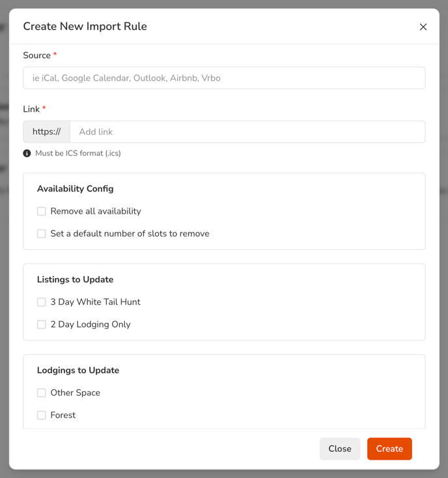Viewport: 448px width, 478px height.
Task: Tick the 2 Day Lodging Only checkbox
Action: coord(42,324)
